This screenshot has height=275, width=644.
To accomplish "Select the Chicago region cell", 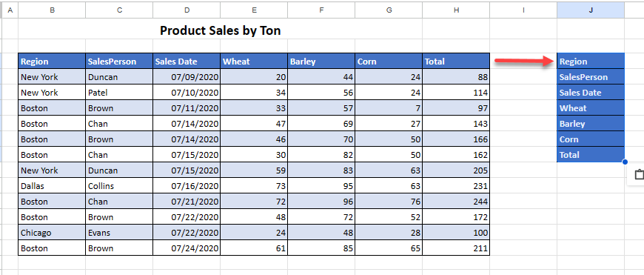I will coord(52,233).
